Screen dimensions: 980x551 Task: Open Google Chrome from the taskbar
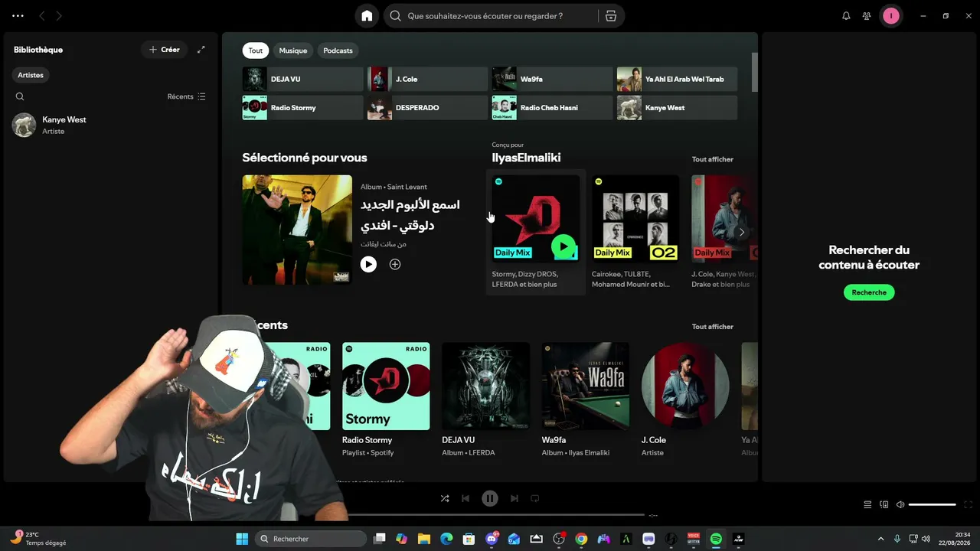(x=581, y=539)
